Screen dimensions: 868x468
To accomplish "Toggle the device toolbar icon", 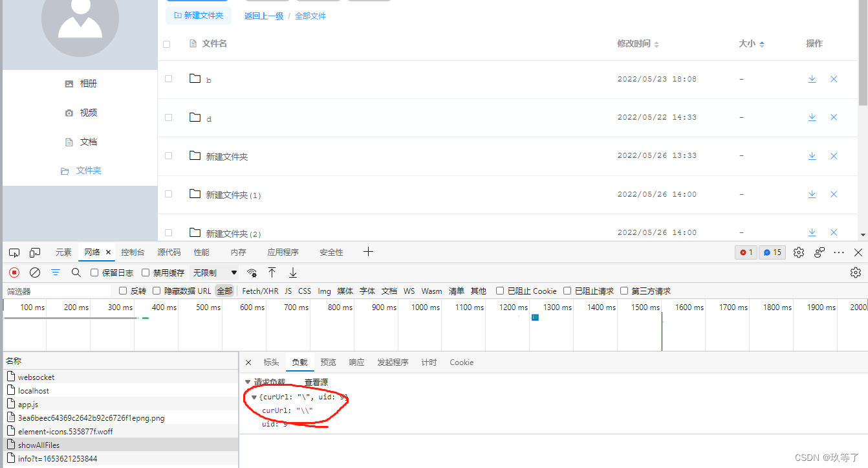I will 34,252.
